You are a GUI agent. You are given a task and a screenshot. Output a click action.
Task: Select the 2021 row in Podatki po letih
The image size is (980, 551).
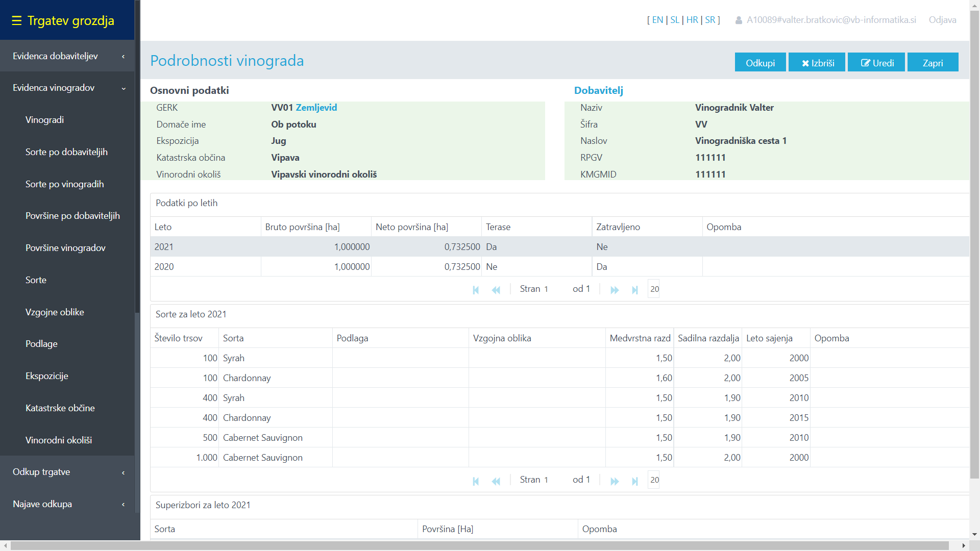point(559,247)
